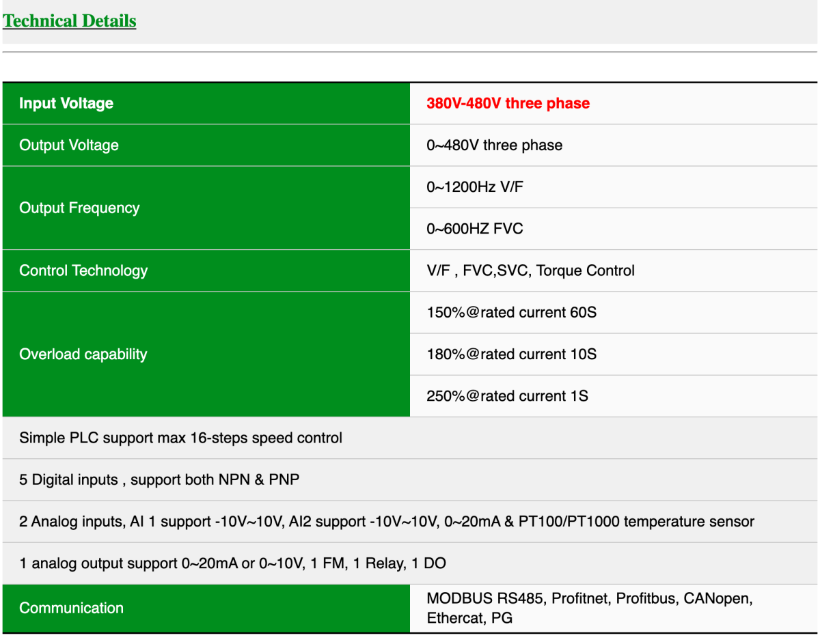Click the 'MODBUS RS485, Profitnet' protocols value
Screen dimensions: 820x644
coord(590,608)
